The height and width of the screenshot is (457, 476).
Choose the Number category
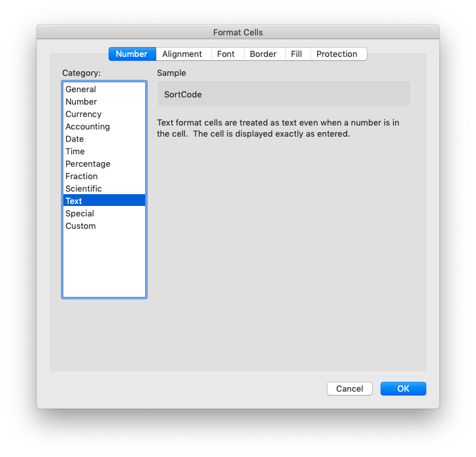coord(81,102)
